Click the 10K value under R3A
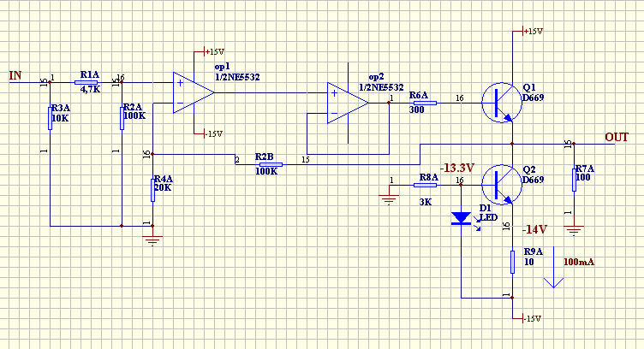This screenshot has width=644, height=349. (x=60, y=118)
